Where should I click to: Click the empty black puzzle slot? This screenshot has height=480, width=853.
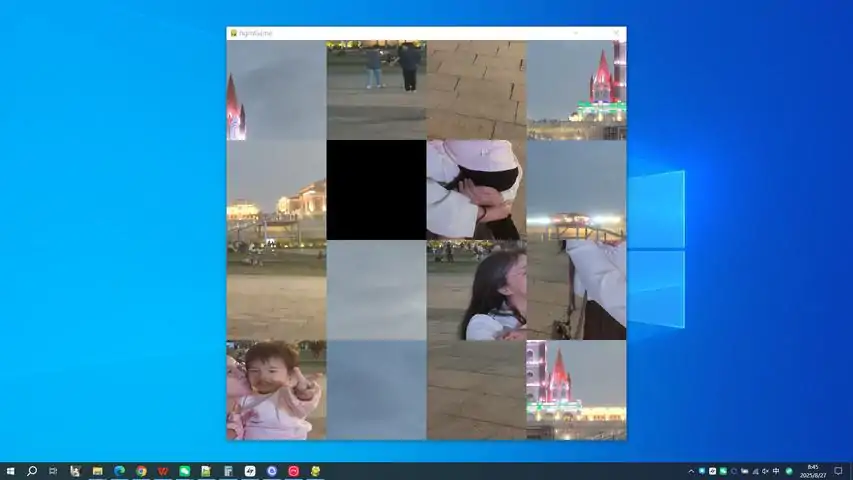click(376, 190)
